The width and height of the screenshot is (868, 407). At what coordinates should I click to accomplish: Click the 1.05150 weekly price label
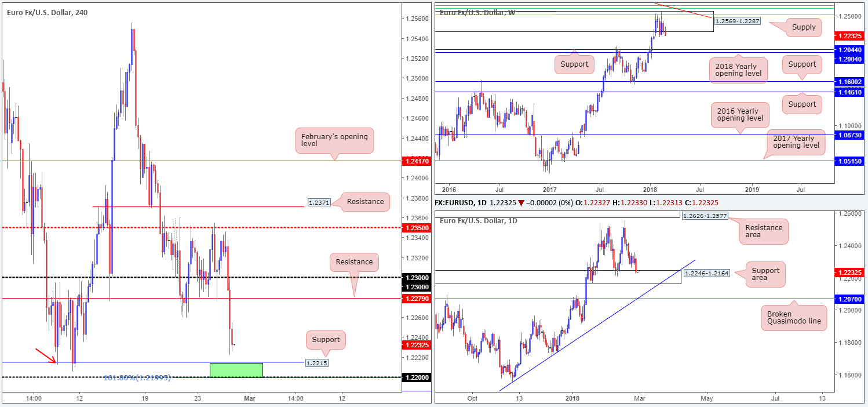(x=851, y=161)
